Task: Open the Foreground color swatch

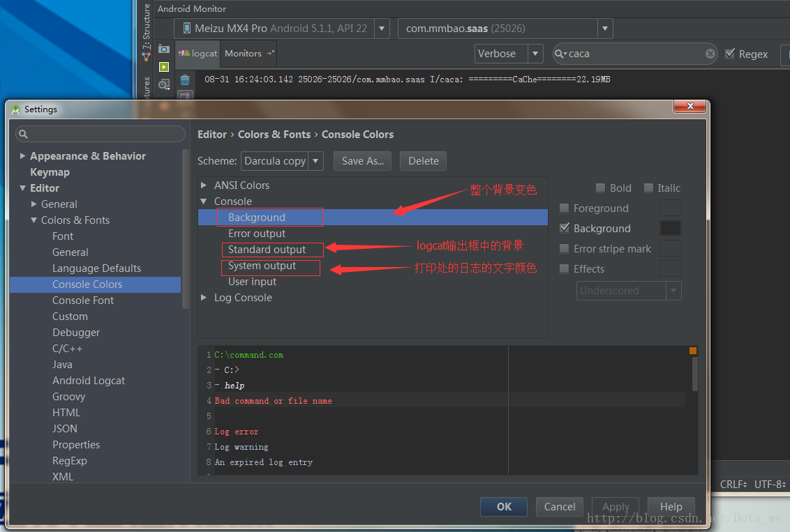Action: tap(671, 208)
